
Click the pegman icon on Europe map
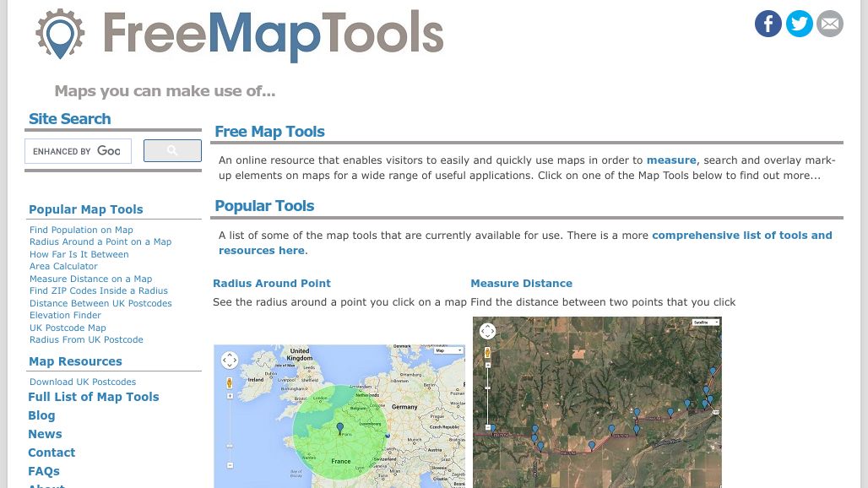tap(229, 382)
